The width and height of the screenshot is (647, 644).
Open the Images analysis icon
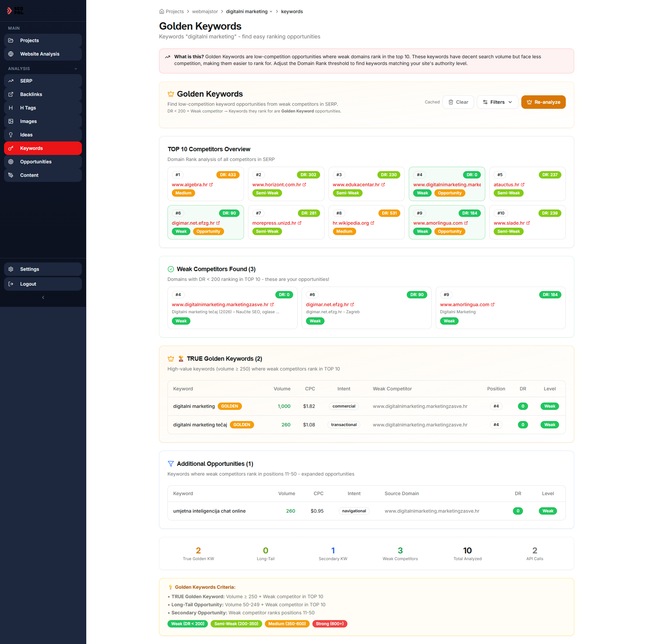point(11,121)
